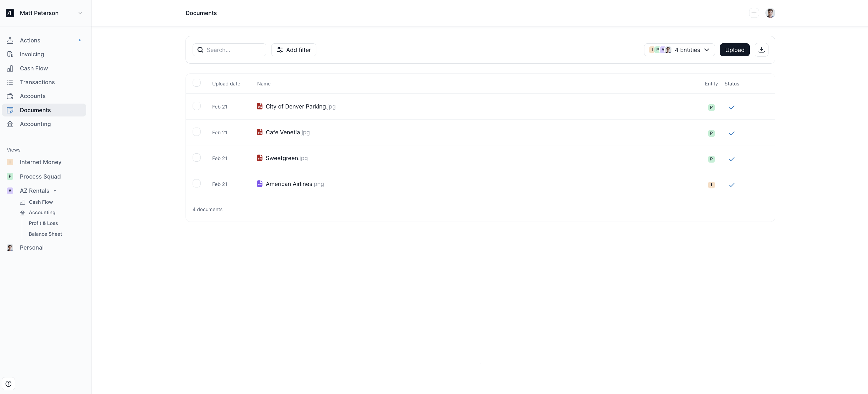868x394 pixels.
Task: Open the Accounts page
Action: tap(32, 96)
